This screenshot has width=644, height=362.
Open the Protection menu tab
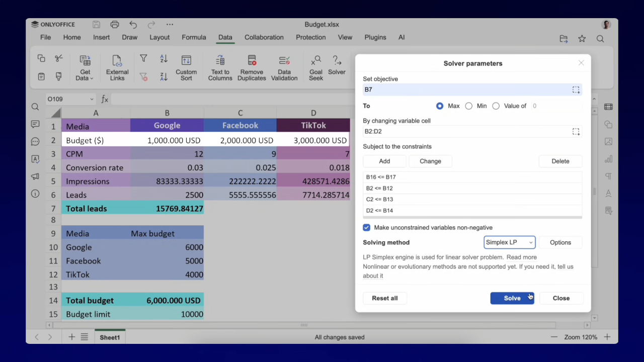tap(310, 37)
